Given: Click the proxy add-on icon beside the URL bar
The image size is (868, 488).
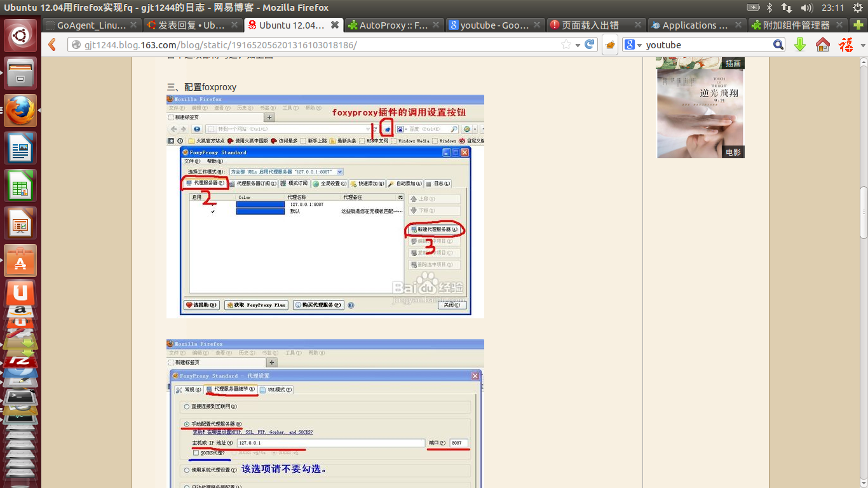Looking at the screenshot, I should click(610, 45).
